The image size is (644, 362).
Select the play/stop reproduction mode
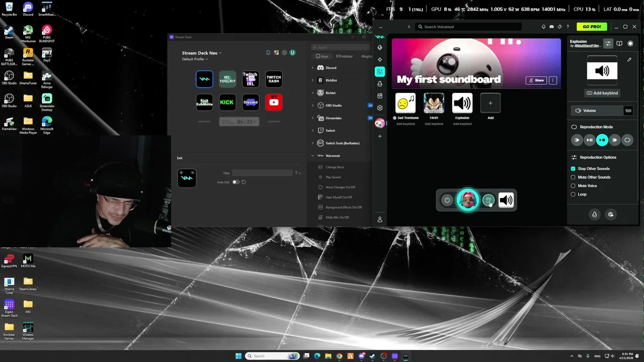[602, 140]
